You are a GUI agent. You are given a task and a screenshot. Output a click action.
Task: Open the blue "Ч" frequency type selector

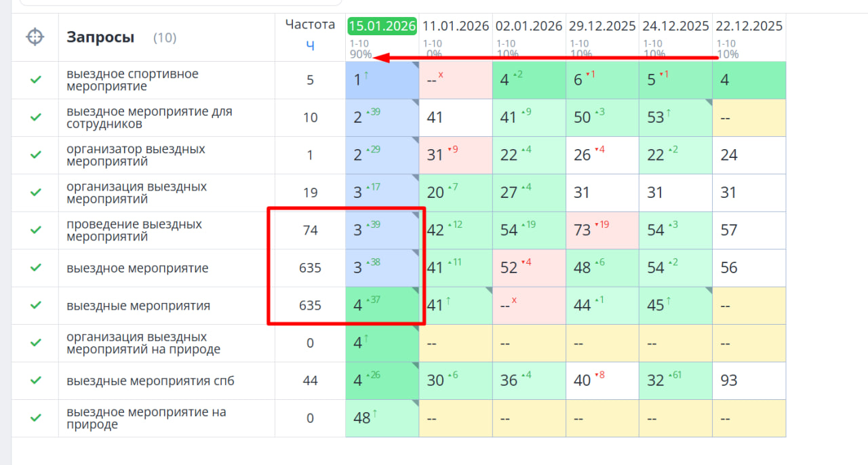[310, 45]
